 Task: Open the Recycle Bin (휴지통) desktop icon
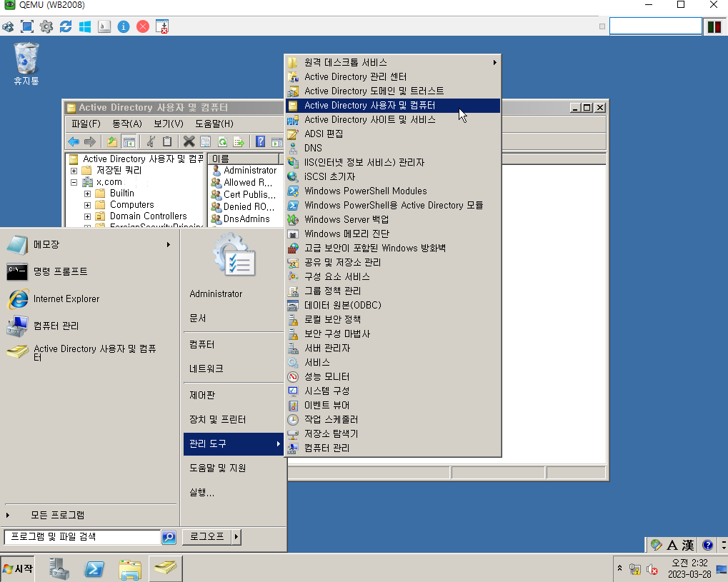(26, 64)
